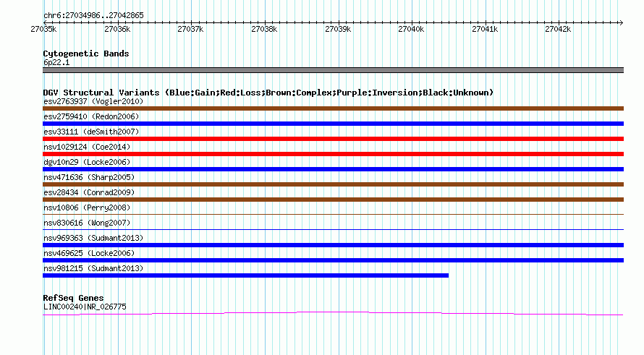Click the LINC00240|NR_026775 gene label
This screenshot has width=644, height=355.
pos(85,307)
